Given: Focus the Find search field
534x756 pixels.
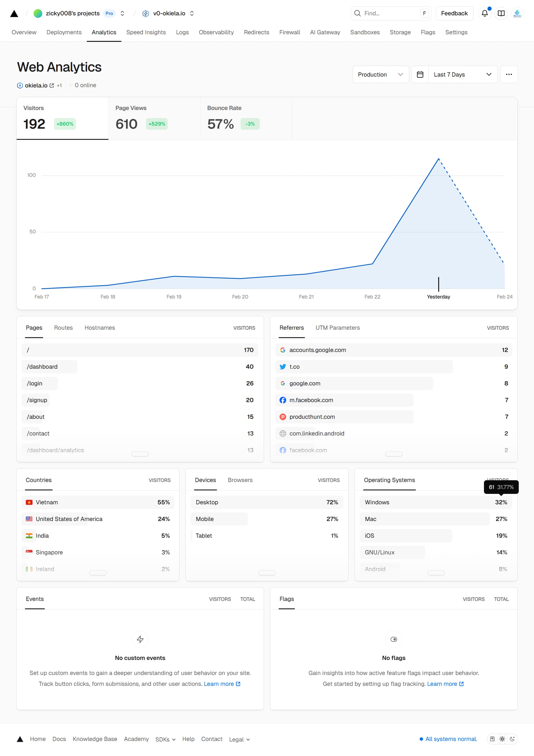Looking at the screenshot, I should tap(388, 13).
